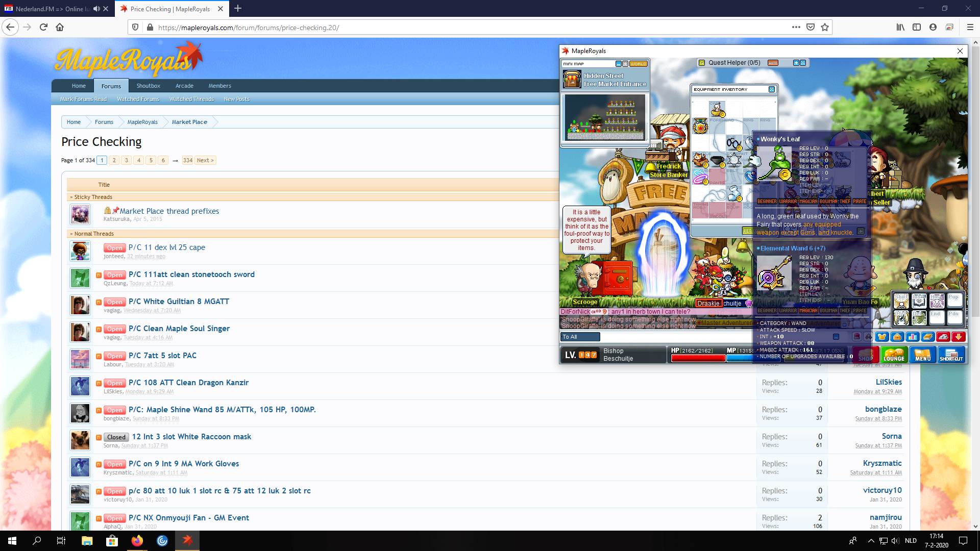Open the 'To All' chat target selector
Screen dimensions: 980x551
[580, 337]
